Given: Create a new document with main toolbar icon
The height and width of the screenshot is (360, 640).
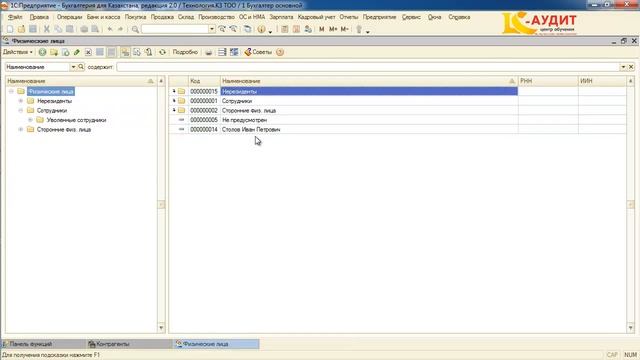Looking at the screenshot, I should point(10,29).
